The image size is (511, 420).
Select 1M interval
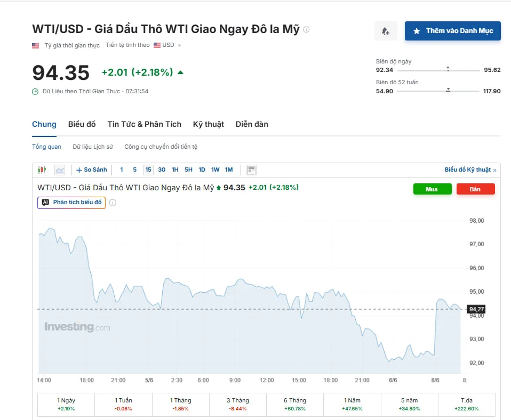[229, 170]
